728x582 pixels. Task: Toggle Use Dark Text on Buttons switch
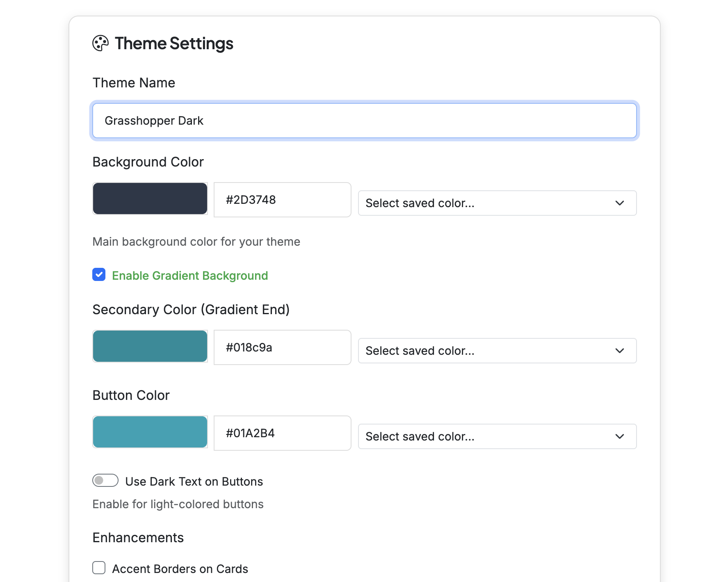point(105,481)
